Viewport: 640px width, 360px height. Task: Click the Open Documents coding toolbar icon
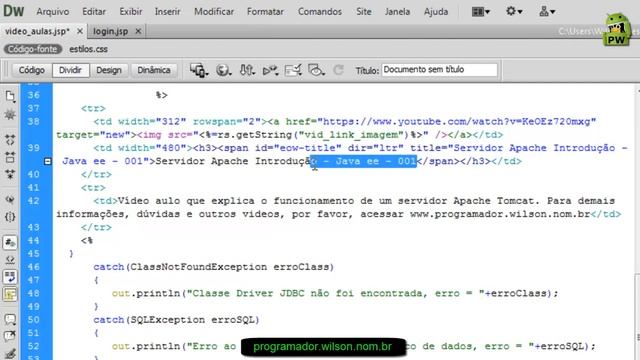(10, 96)
